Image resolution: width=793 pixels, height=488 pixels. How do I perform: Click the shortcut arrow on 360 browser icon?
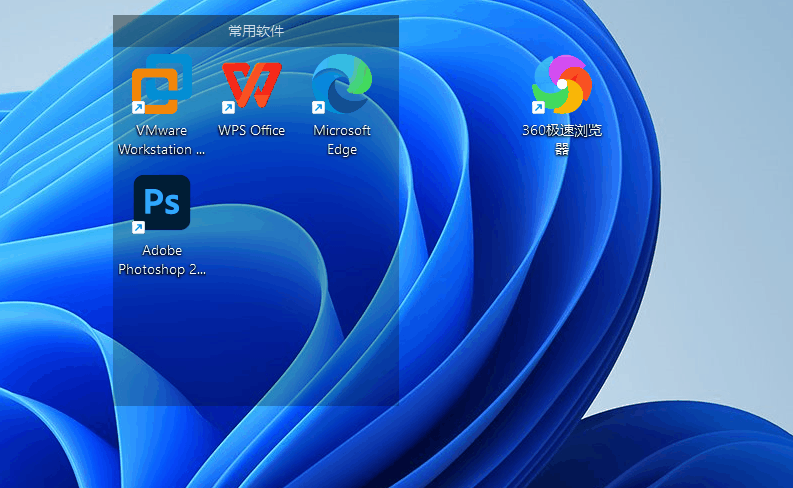pyautogui.click(x=538, y=108)
